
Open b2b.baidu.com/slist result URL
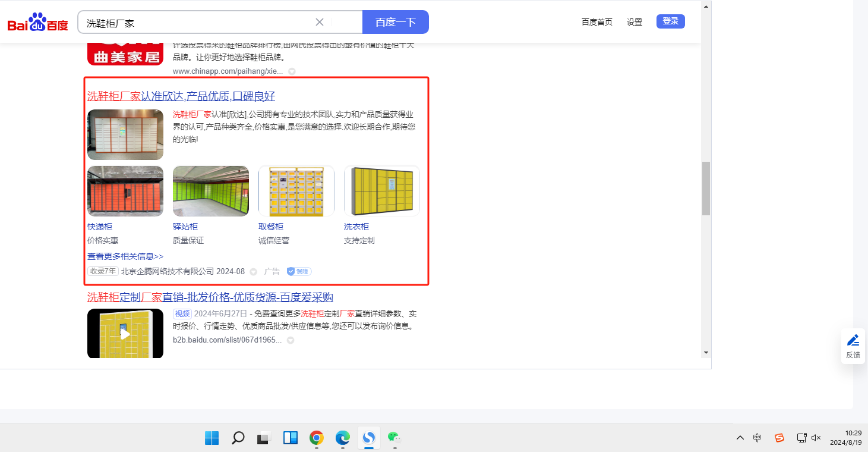pos(228,340)
